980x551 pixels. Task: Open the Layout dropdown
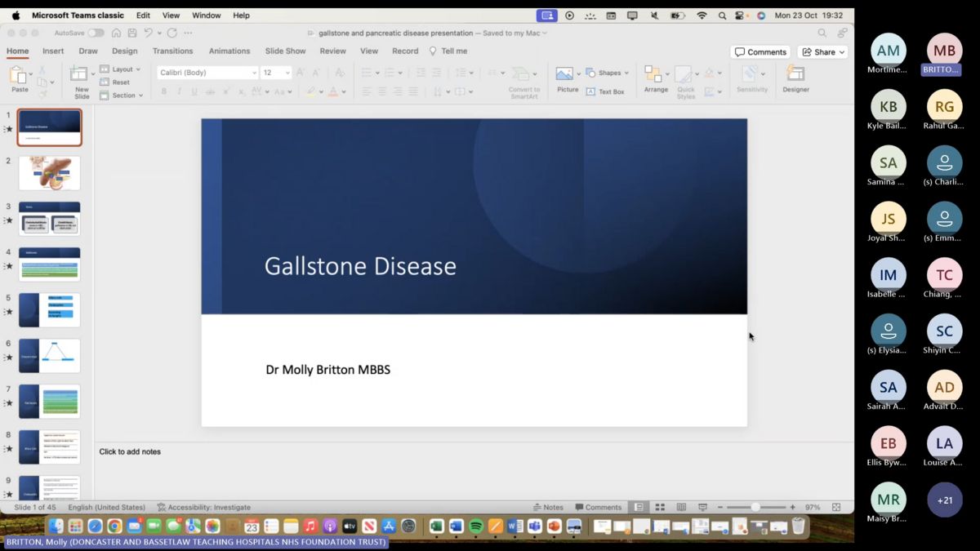pyautogui.click(x=120, y=69)
